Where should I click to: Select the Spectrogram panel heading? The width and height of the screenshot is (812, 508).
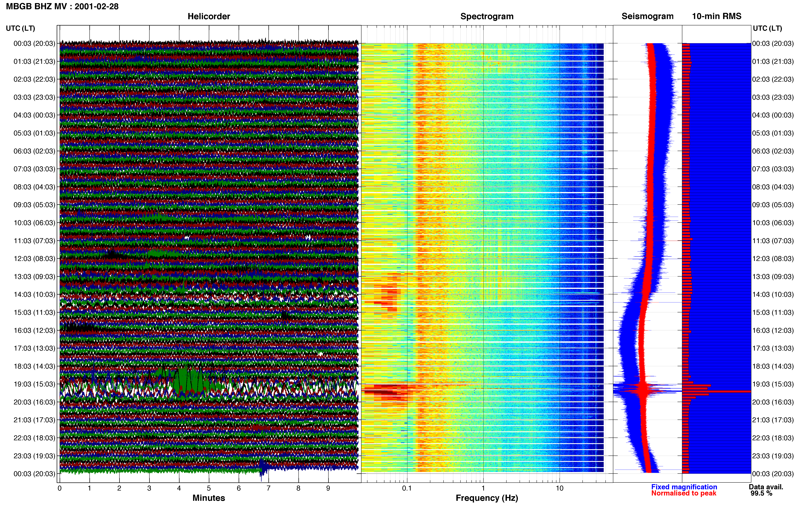(487, 16)
